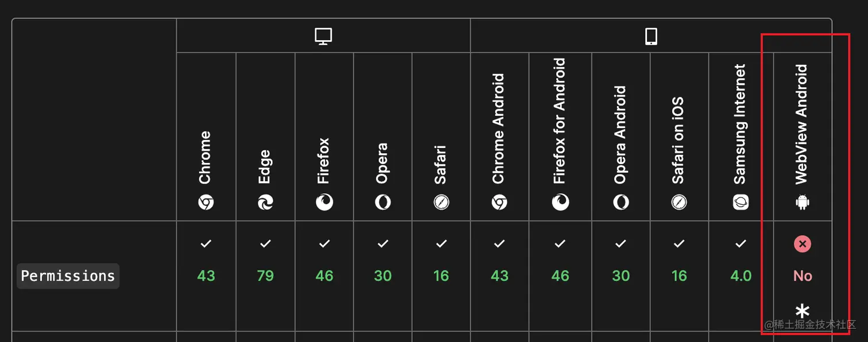Select the Permissions feature label
The height and width of the screenshot is (342, 868).
pyautogui.click(x=68, y=276)
